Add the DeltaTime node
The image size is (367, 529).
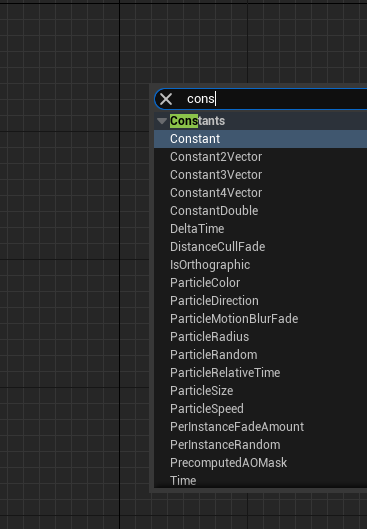pos(260,229)
